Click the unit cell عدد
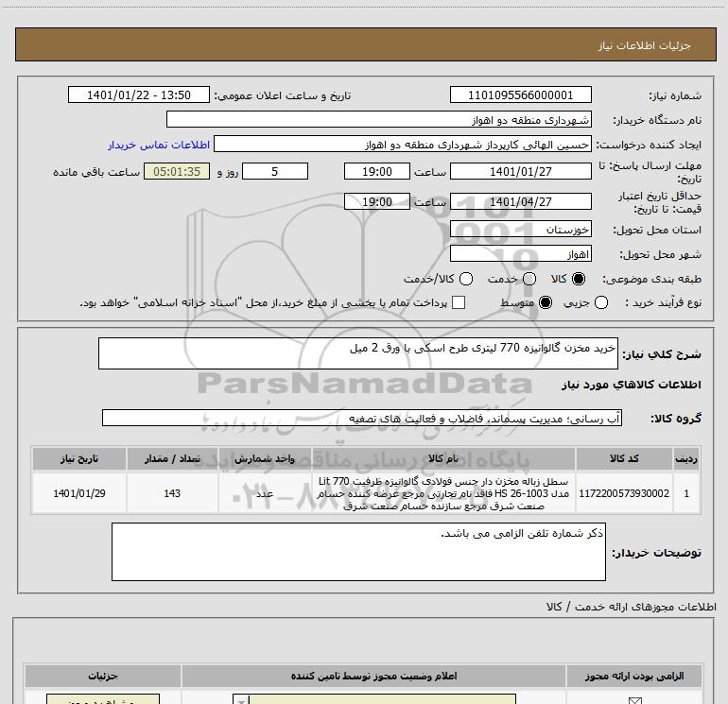 [265, 493]
